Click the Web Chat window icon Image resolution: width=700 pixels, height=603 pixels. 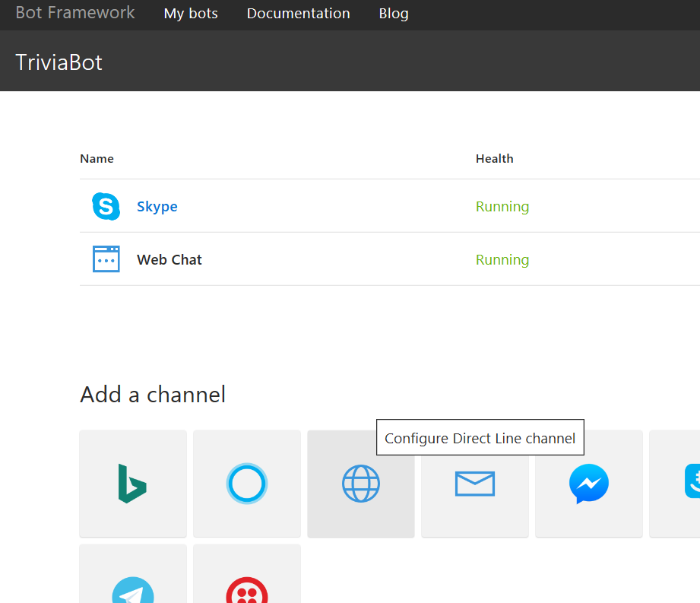tap(106, 259)
